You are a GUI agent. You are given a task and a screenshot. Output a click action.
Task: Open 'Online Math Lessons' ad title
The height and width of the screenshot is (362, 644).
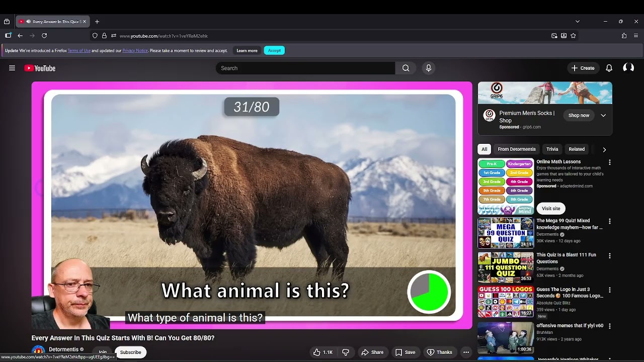tap(558, 162)
